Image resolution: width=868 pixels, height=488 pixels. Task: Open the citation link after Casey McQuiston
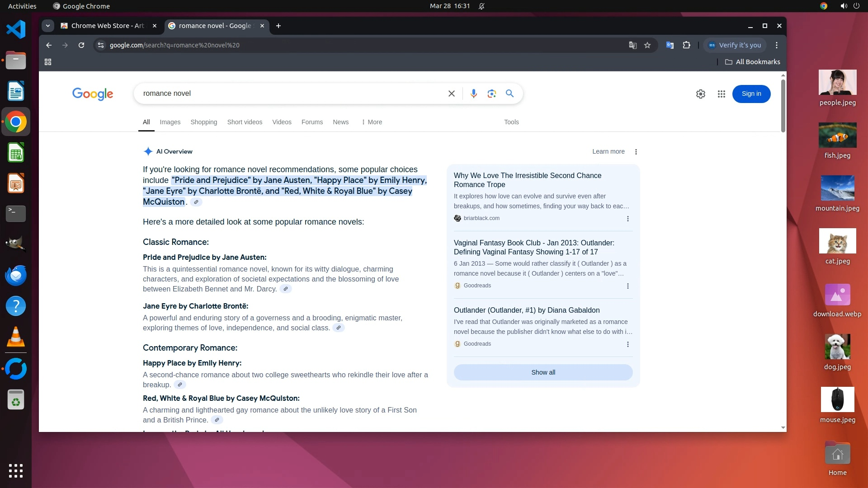point(196,202)
